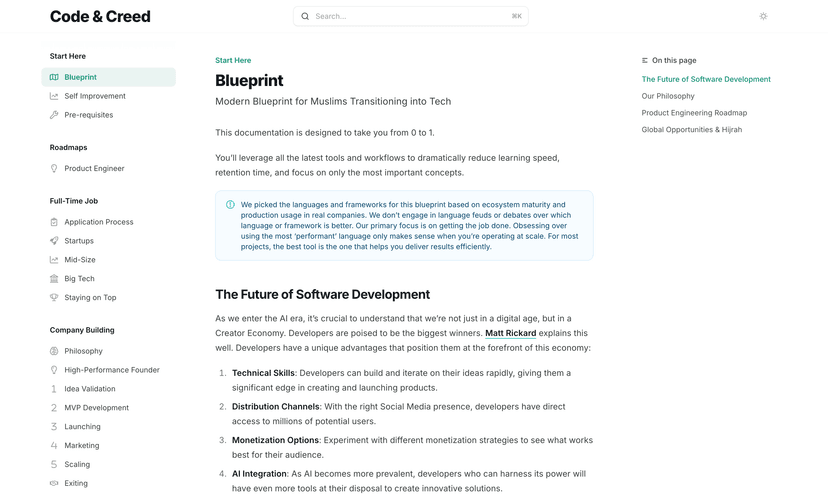The width and height of the screenshot is (828, 502).
Task: Go to Staying on Top page
Action: (109, 298)
